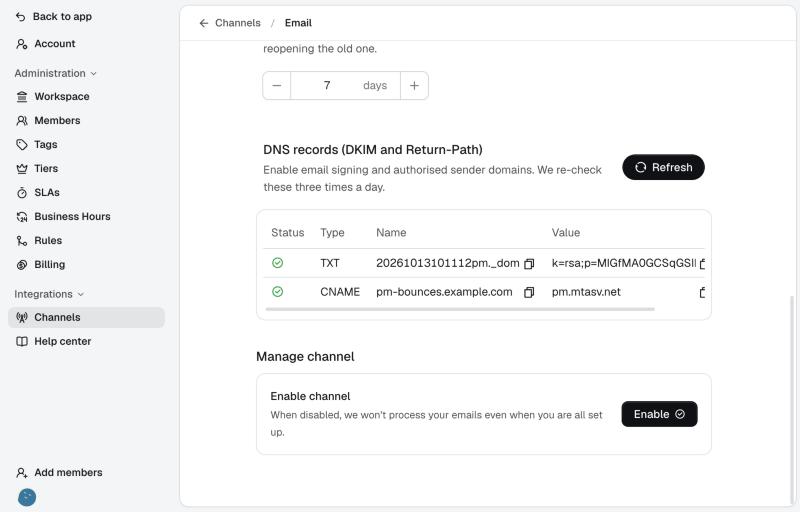Click the green status check on TXT row
800x512 pixels.
tap(278, 263)
